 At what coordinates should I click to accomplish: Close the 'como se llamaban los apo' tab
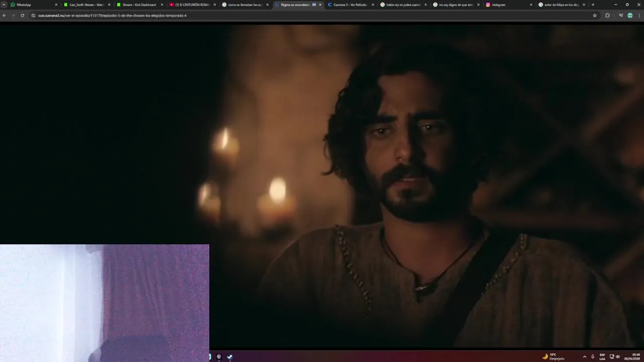pos(268,5)
